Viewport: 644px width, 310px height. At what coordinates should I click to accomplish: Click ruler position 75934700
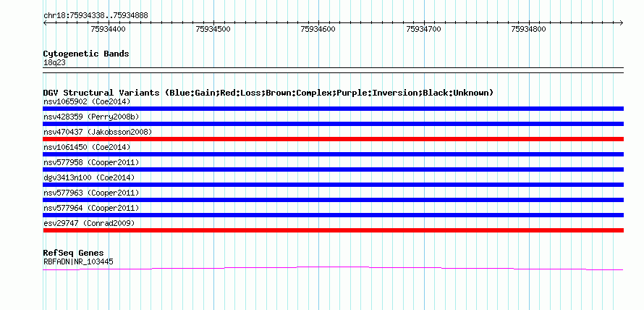(x=423, y=29)
